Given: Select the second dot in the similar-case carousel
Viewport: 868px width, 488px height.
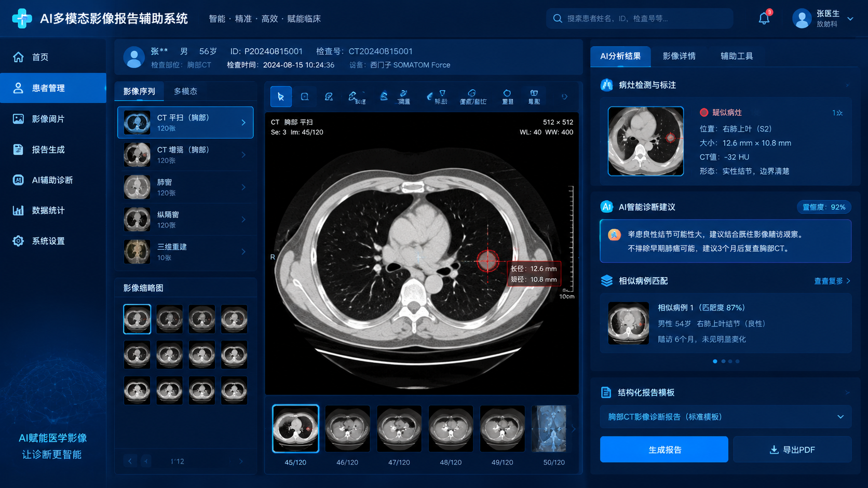Looking at the screenshot, I should (723, 361).
